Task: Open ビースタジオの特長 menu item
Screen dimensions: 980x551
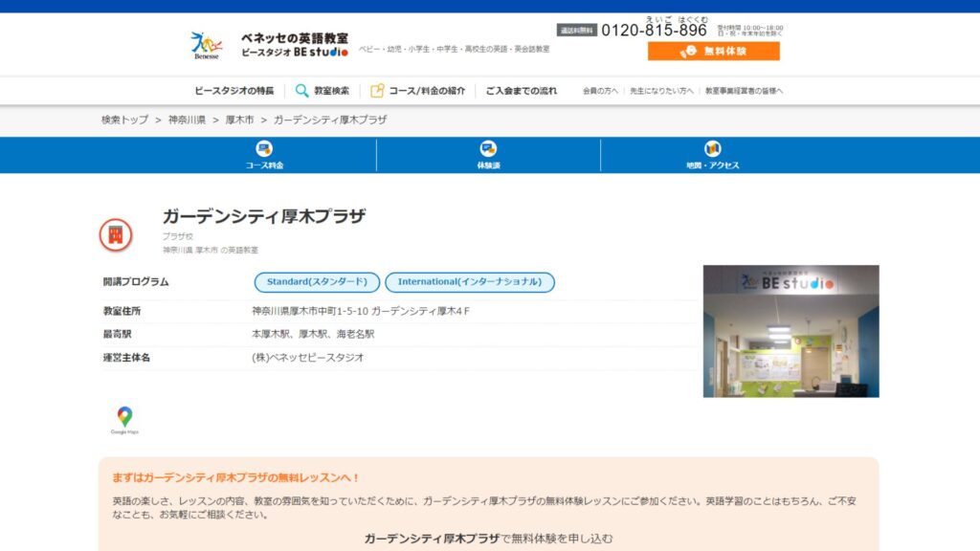Action: (x=234, y=91)
